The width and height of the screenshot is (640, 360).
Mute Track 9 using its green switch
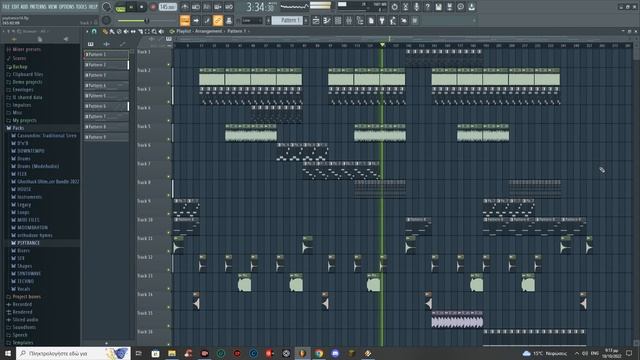click(169, 214)
